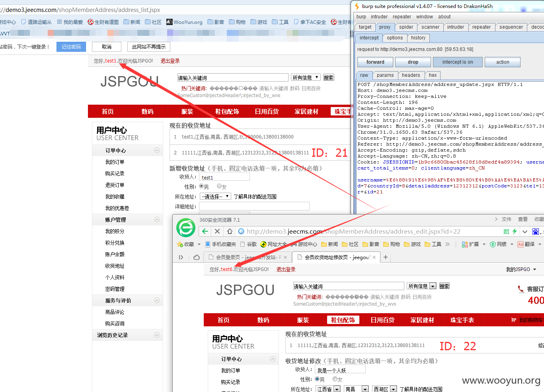The width and height of the screenshot is (544, 392).
Task: Open 手机收藏夹 mobile bookmarks
Action: coord(220,244)
